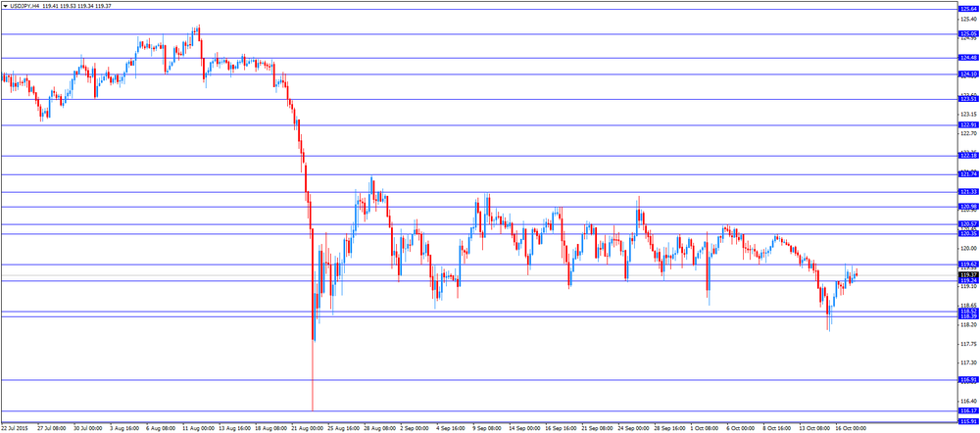Click the triangle icon before USDJPY,H4

pyautogui.click(x=5, y=6)
